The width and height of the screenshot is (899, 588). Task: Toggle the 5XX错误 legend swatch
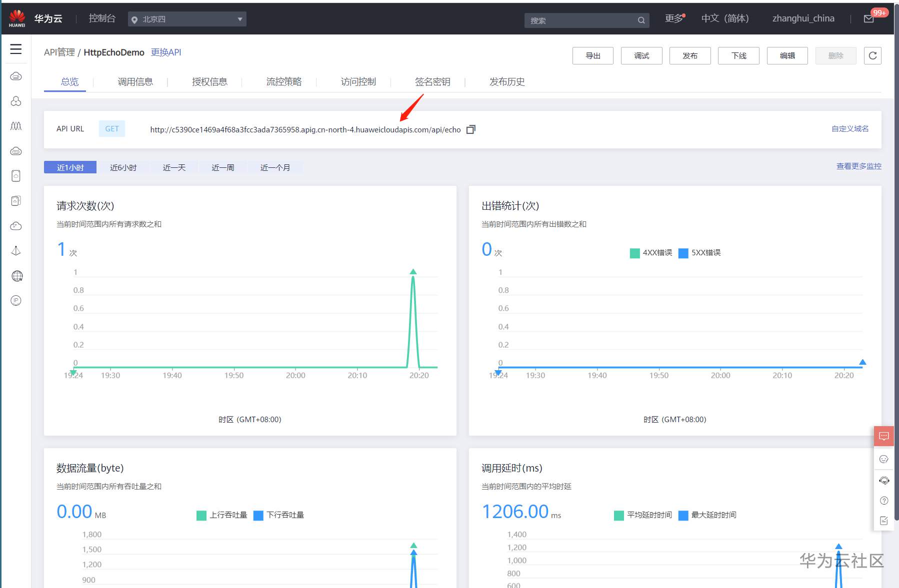pos(683,253)
